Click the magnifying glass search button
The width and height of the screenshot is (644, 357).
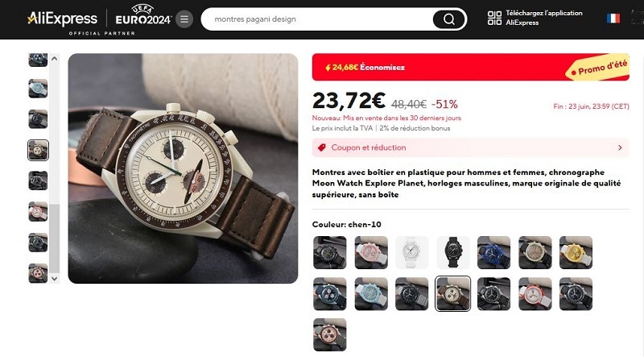click(x=449, y=19)
